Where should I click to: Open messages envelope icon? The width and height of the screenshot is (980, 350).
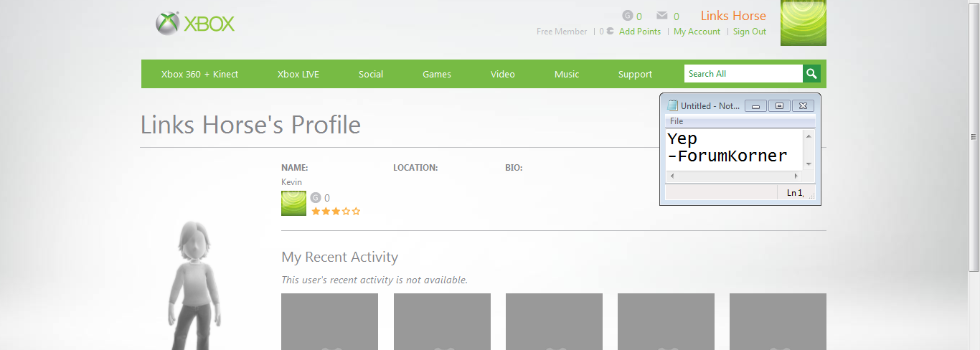pyautogui.click(x=662, y=16)
